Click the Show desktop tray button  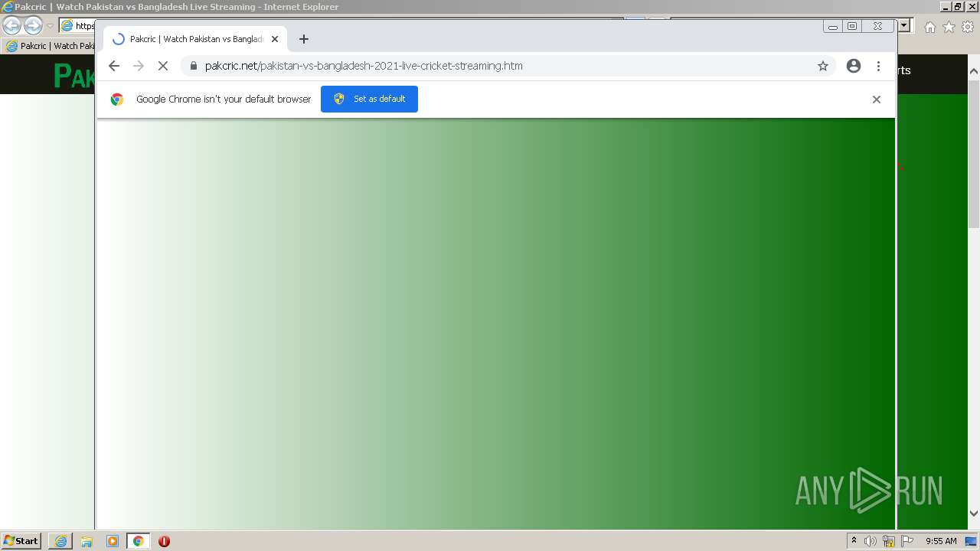tap(971, 541)
